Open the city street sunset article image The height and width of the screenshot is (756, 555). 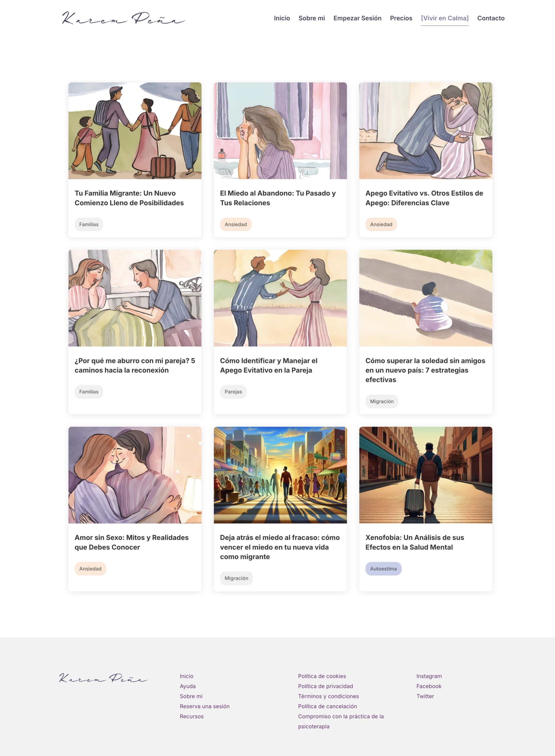(x=280, y=475)
